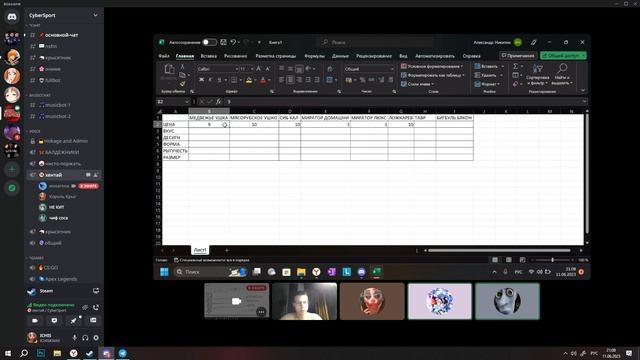Open the Условное форматирование dropdown
The image size is (640, 360).
click(432, 66)
